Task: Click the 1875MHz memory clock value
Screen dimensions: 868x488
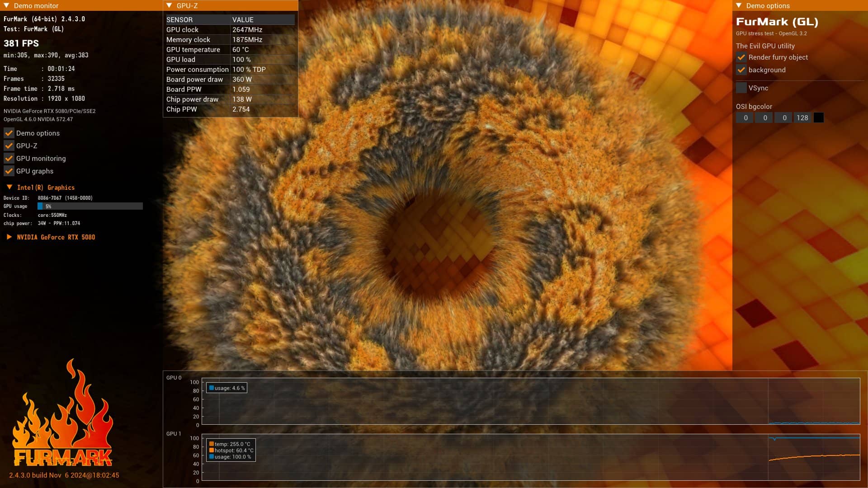Action: point(247,40)
